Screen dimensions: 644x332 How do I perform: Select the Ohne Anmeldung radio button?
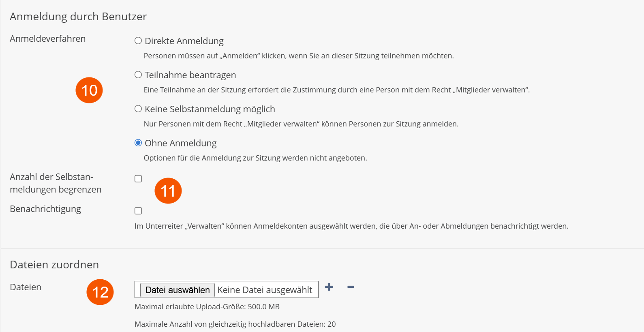(x=138, y=143)
